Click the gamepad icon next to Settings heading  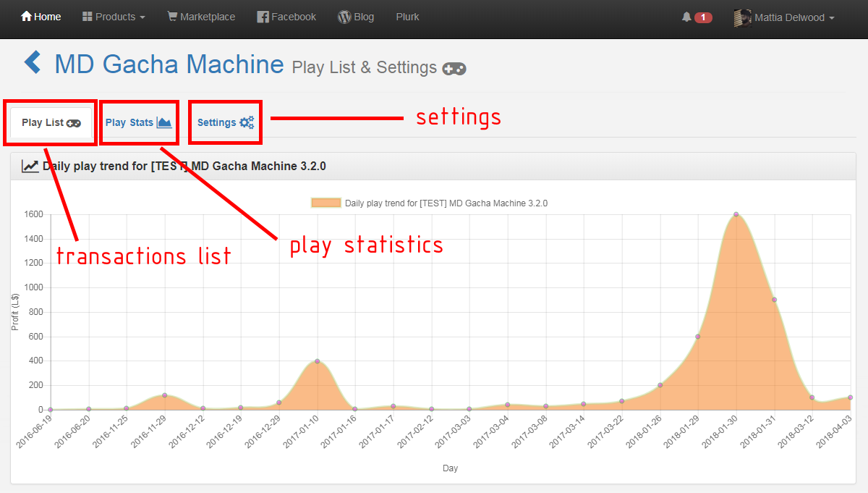[x=454, y=69]
